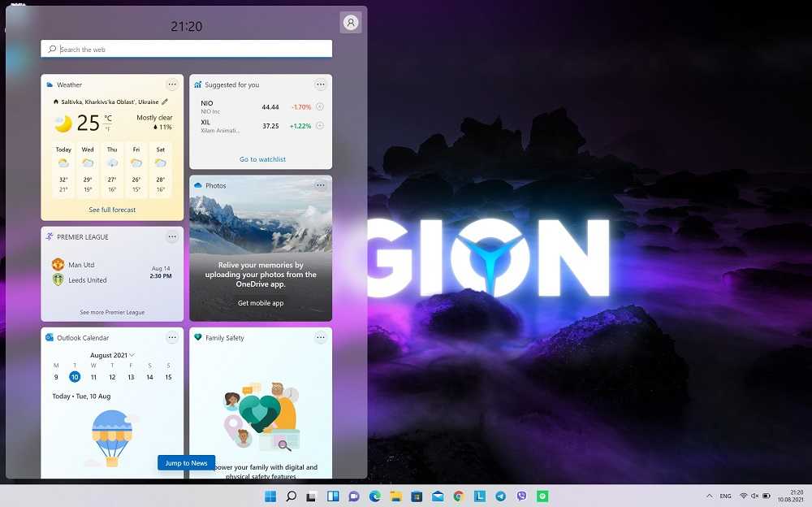Image resolution: width=812 pixels, height=507 pixels.
Task: Launch Telegram from the taskbar
Action: tap(501, 496)
